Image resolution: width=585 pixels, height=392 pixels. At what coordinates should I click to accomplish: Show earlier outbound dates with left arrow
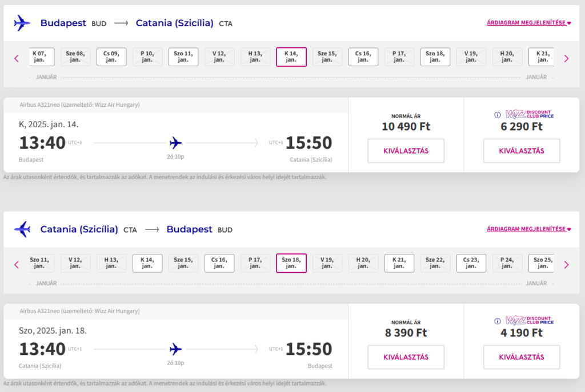(17, 59)
